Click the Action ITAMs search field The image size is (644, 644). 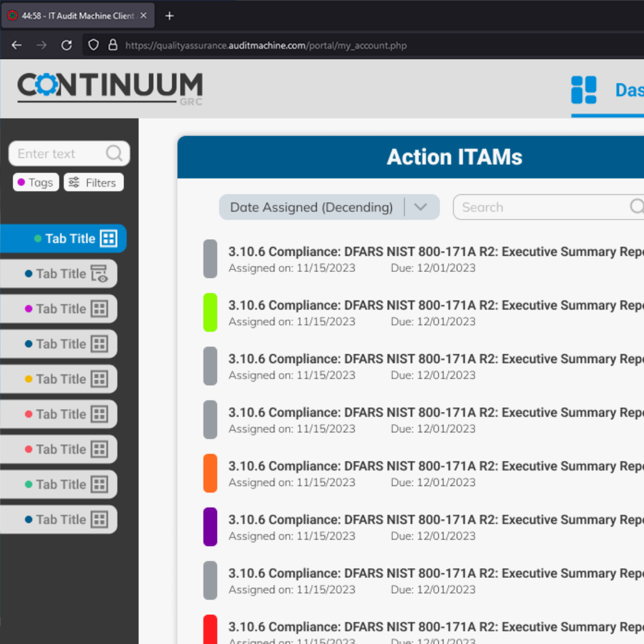point(543,208)
